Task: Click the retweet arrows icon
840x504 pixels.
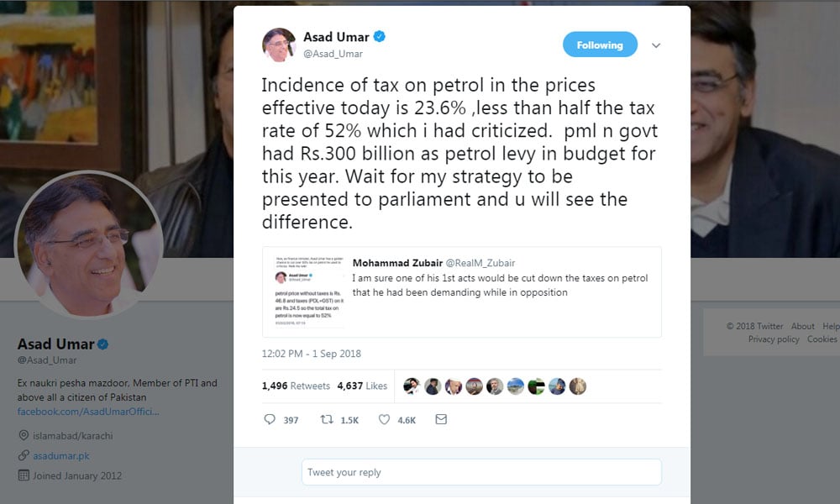Action: coord(327,419)
